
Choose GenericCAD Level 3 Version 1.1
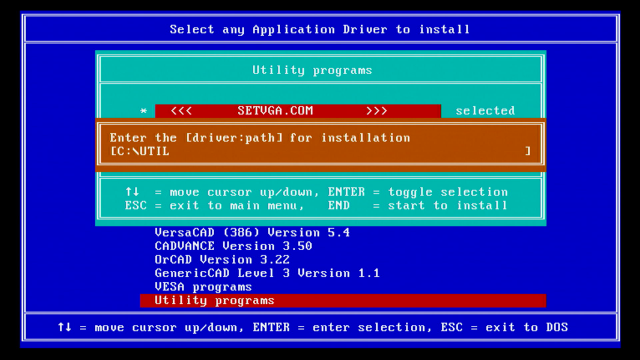click(x=267, y=273)
